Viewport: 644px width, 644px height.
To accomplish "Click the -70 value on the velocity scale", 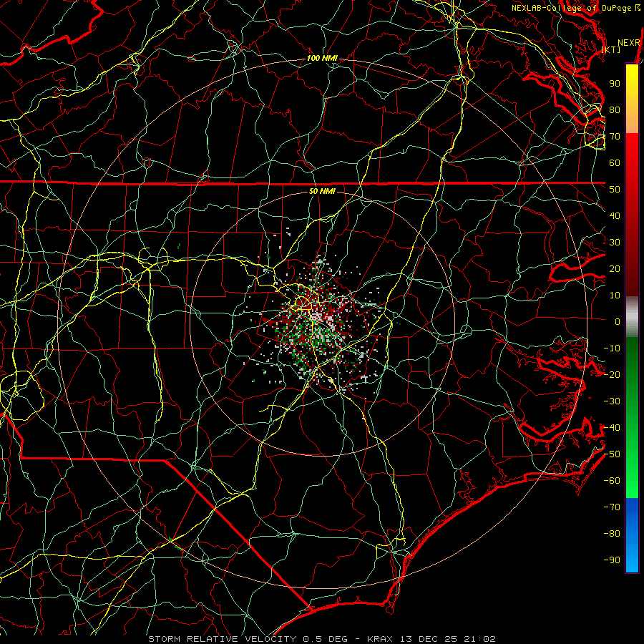I will pos(612,507).
